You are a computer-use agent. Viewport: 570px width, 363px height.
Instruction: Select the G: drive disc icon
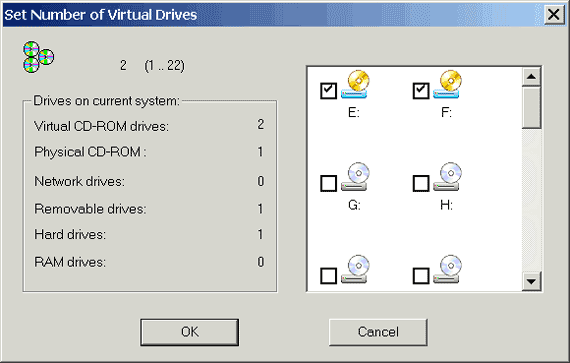point(355,177)
